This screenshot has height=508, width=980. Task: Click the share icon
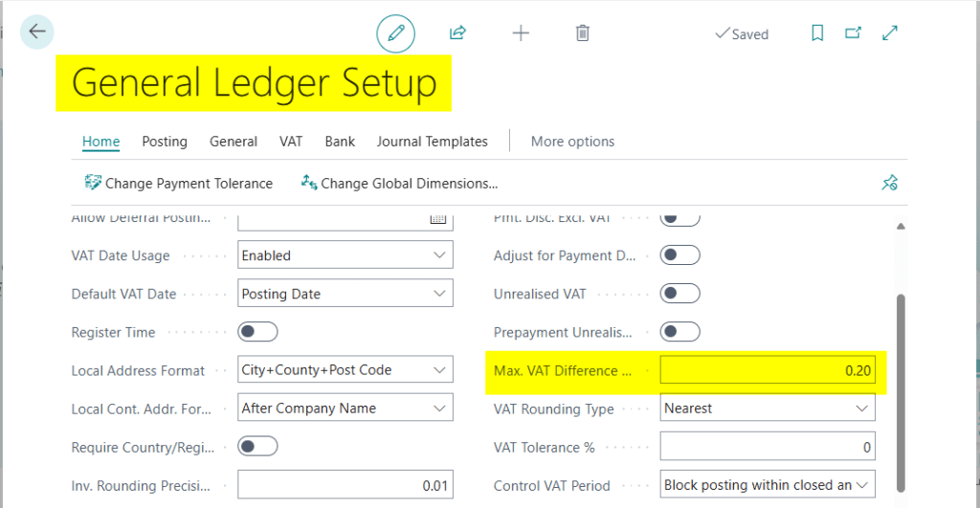tap(457, 33)
